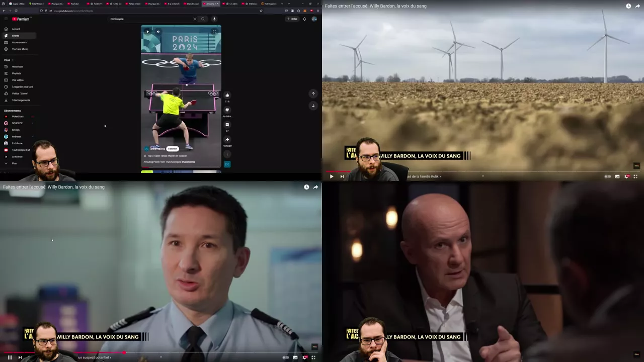
Task: Open the PokerStars subscription channel
Action: (x=18, y=117)
